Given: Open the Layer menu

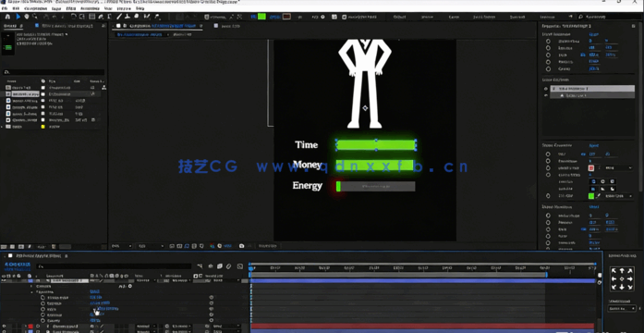Looking at the screenshot, I should pyautogui.click(x=57, y=8).
